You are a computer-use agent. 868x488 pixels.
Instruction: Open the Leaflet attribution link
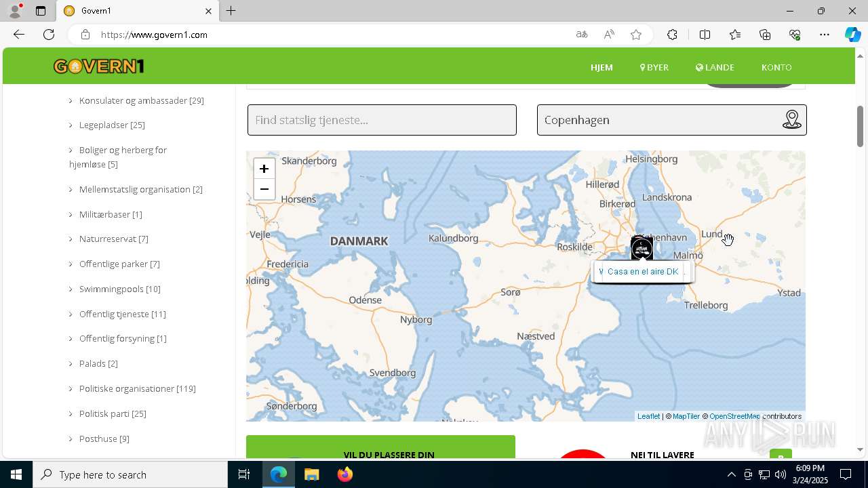click(648, 416)
